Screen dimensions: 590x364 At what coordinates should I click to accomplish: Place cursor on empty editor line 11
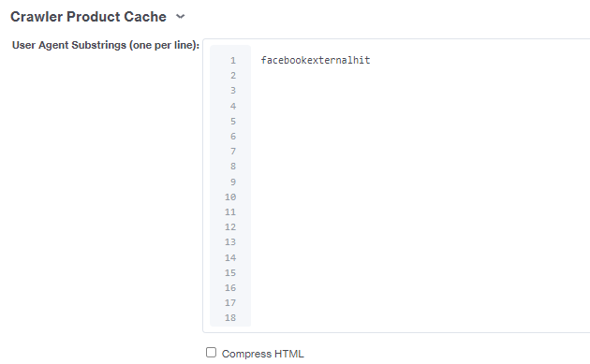coord(421,212)
